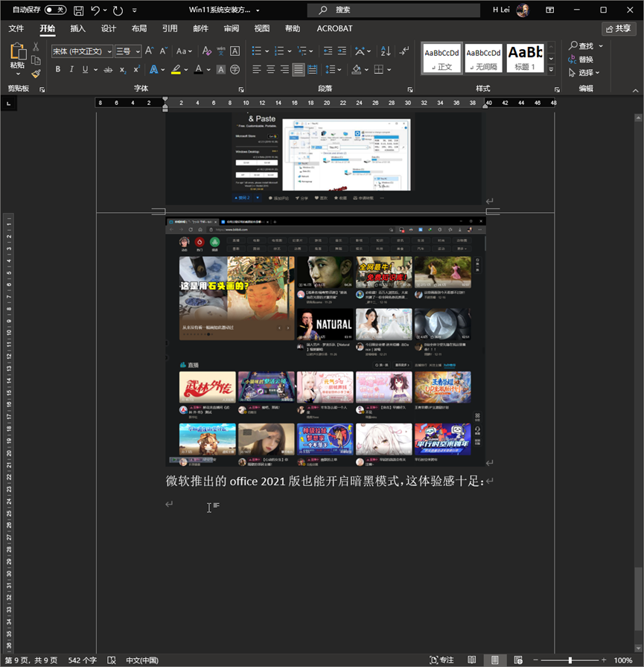Apply the font color button
Viewport: 644px width, 667px height.
point(198,69)
